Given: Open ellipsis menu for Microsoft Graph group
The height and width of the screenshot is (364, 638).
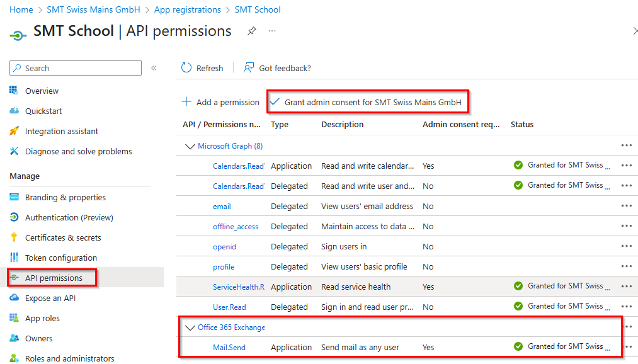Looking at the screenshot, I should (626, 145).
